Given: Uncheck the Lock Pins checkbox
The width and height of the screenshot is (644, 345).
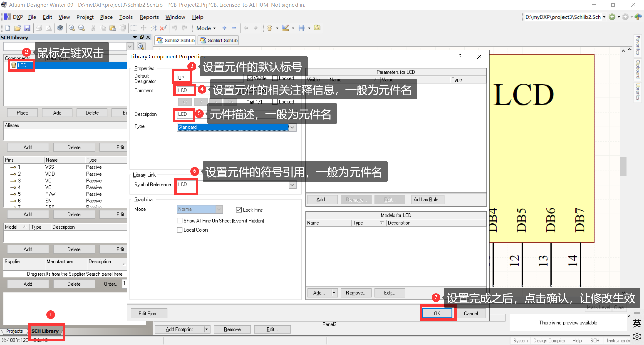Looking at the screenshot, I should click(x=239, y=210).
